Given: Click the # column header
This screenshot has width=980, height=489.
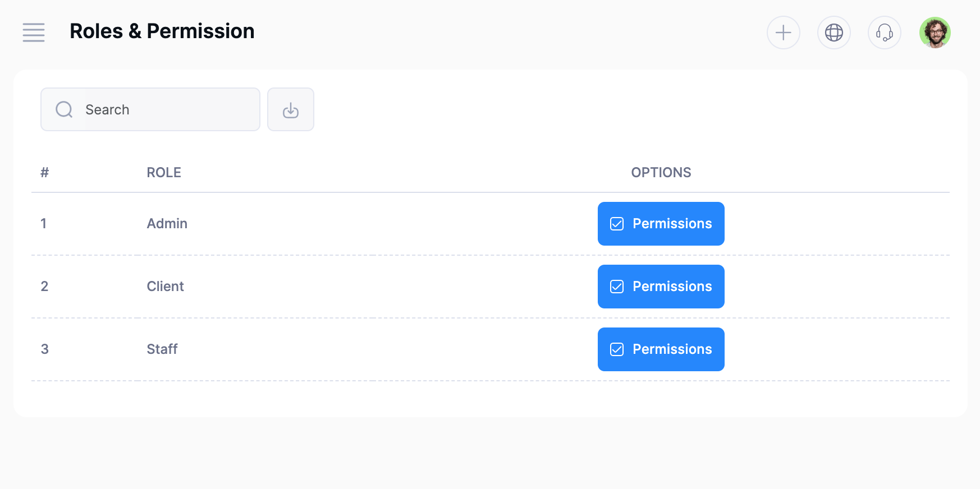Looking at the screenshot, I should click(x=44, y=173).
